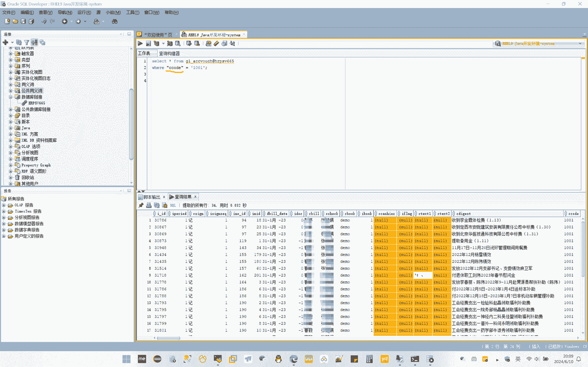This screenshot has width=588, height=367.
Task: Click the Commit icon in worksheet toolbar
Action: (x=189, y=43)
